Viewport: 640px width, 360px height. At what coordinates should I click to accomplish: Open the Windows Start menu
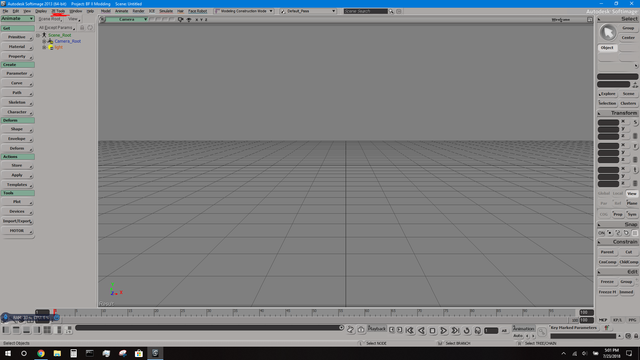point(8,353)
